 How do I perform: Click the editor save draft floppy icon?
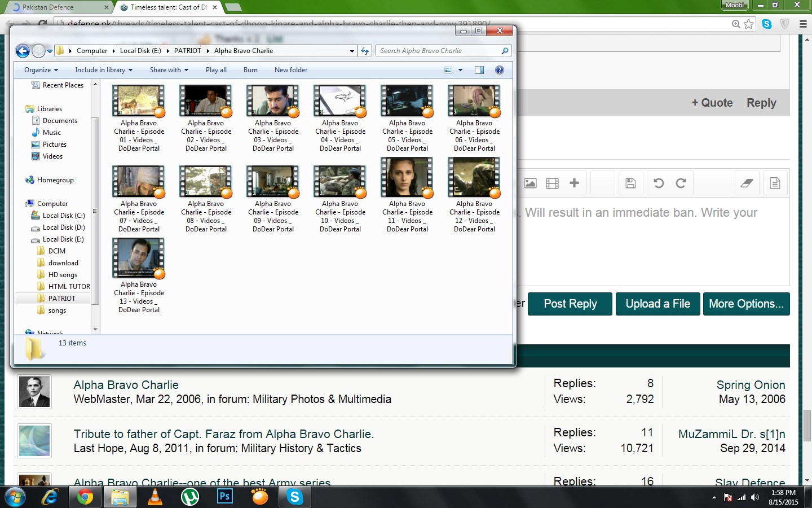click(631, 183)
